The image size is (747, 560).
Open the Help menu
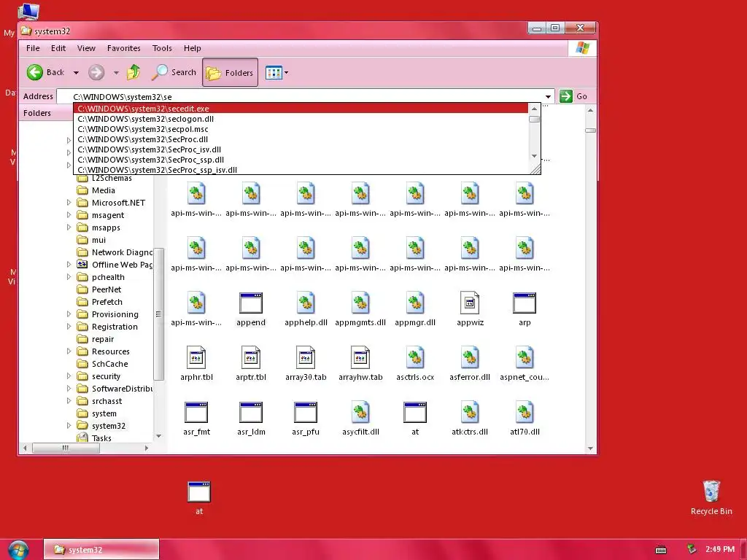[x=192, y=48]
